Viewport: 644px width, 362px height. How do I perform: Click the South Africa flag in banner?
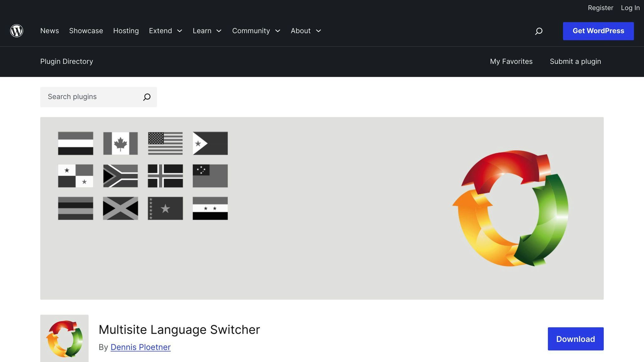[120, 176]
